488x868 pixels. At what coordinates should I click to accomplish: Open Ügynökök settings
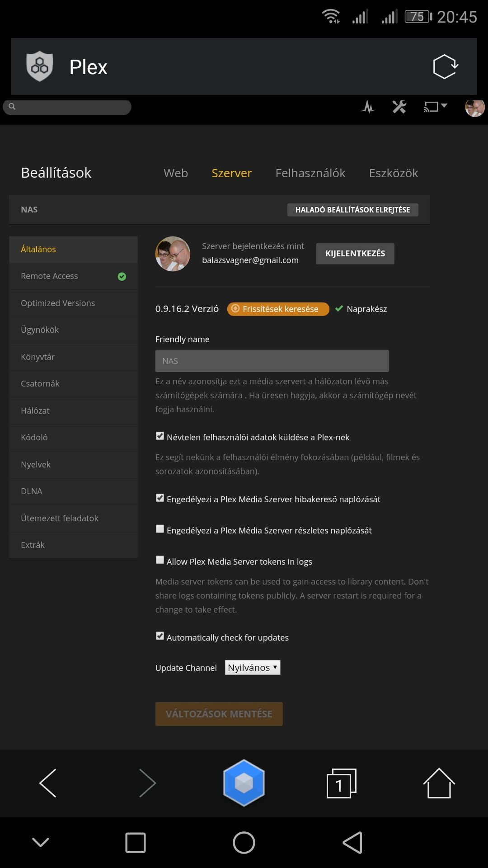(x=73, y=330)
